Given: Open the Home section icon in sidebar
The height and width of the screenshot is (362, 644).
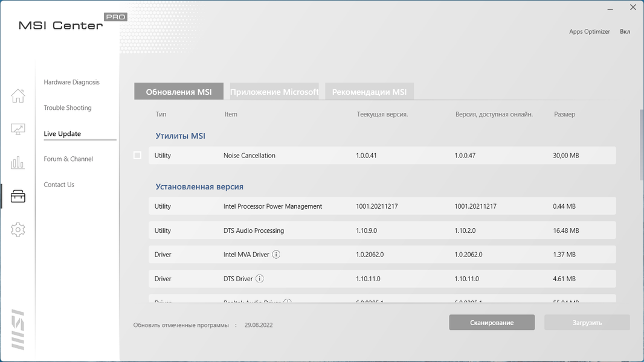Looking at the screenshot, I should coord(18,95).
